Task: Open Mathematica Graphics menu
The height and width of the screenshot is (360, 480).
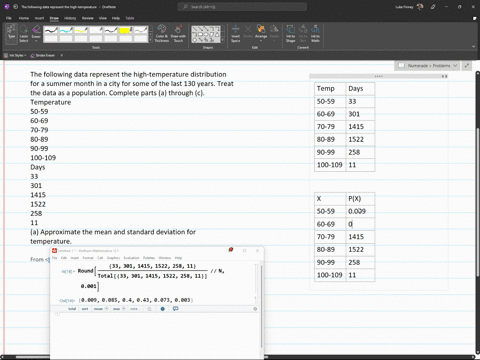Action: 113,258
